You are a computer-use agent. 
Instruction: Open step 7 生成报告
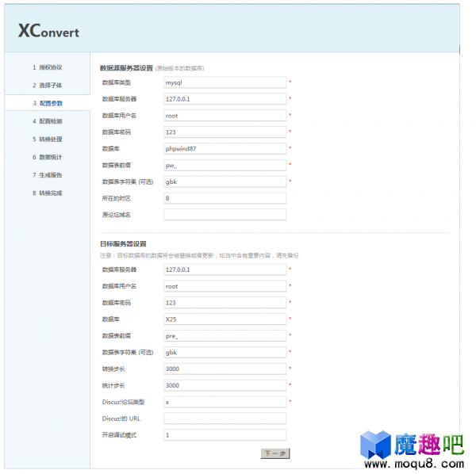[48, 175]
